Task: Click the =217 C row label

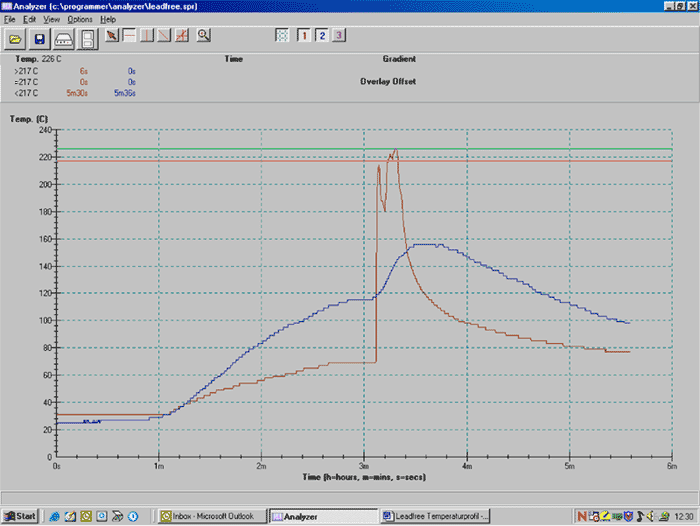Action: pos(26,82)
